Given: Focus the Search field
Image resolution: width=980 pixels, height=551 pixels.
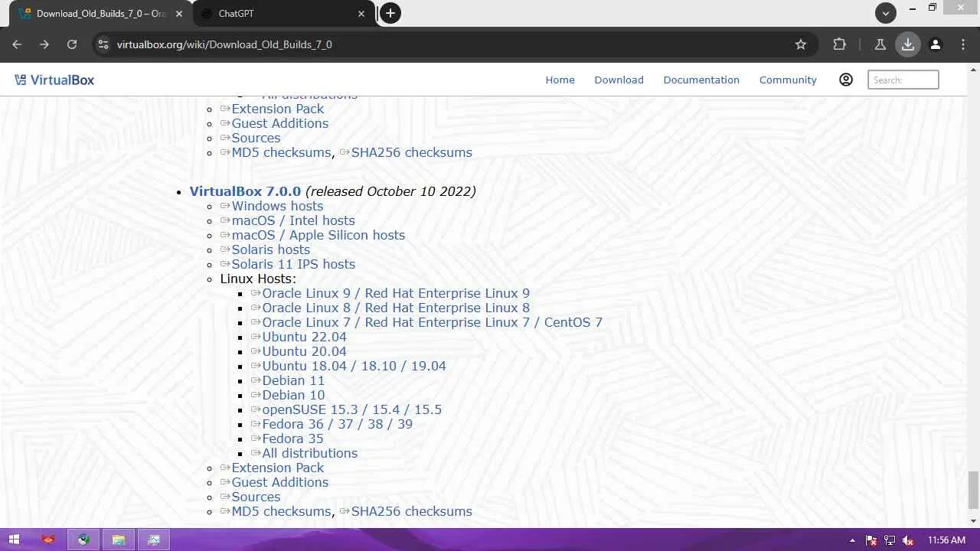Looking at the screenshot, I should 903,80.
